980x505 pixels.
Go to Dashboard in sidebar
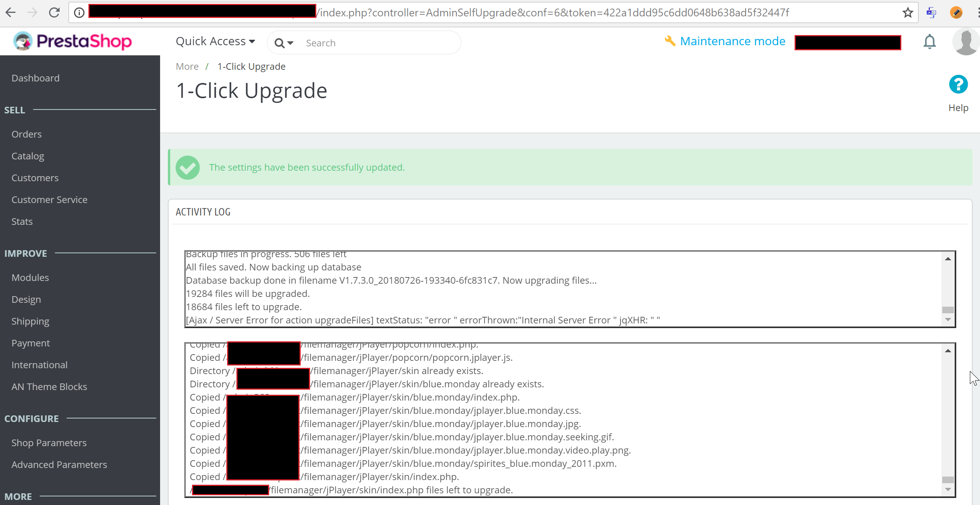click(35, 78)
